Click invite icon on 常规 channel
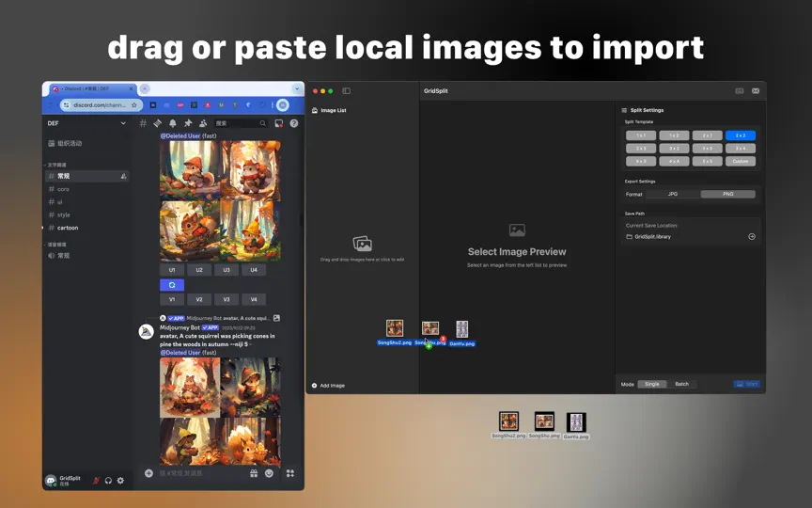812x508 pixels. (x=123, y=176)
